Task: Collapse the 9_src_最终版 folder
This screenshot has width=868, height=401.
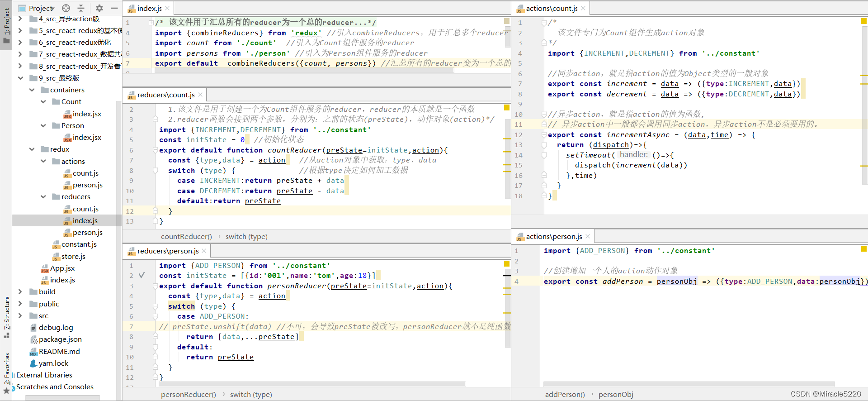Action: pos(20,78)
